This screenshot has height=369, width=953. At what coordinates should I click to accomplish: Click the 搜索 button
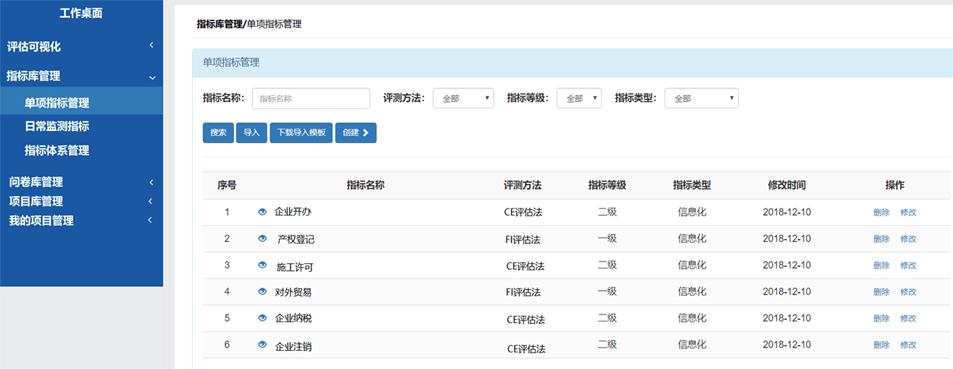(218, 133)
